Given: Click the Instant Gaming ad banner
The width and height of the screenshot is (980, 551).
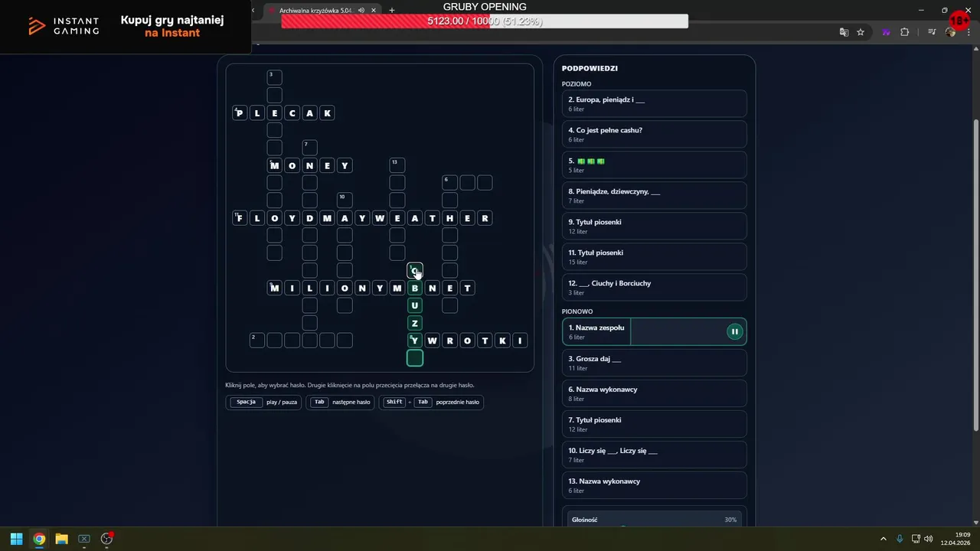Looking at the screenshot, I should 126,27.
